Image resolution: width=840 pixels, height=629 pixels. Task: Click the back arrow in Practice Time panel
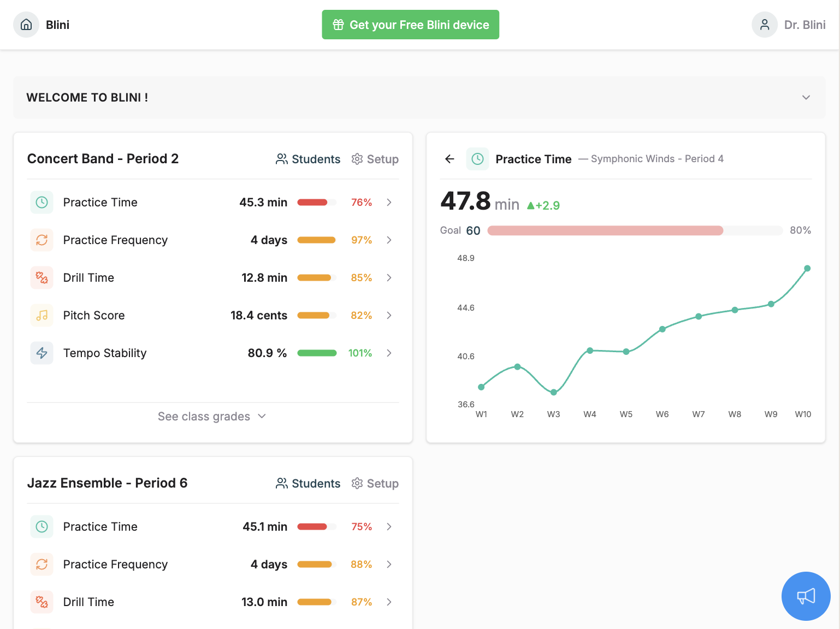449,159
